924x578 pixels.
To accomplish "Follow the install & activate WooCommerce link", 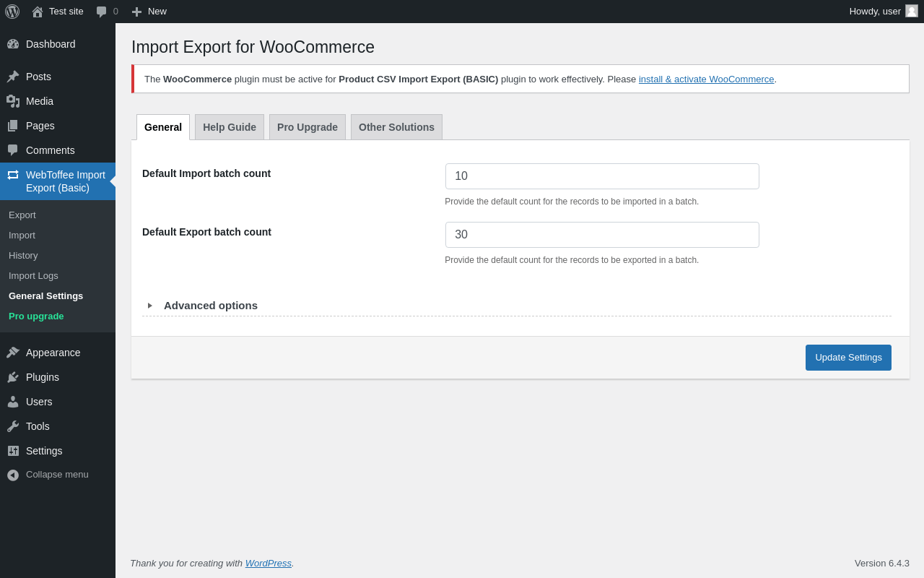I will click(706, 79).
